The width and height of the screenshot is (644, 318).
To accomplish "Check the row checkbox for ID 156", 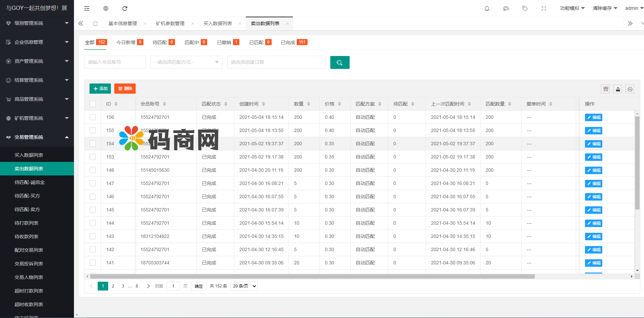I will tap(93, 117).
